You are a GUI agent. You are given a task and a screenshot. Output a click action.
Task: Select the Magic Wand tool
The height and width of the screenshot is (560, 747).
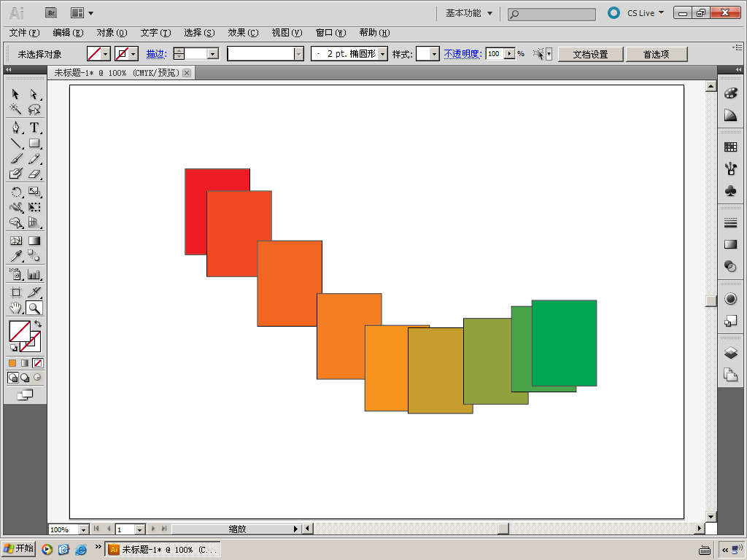click(x=15, y=109)
